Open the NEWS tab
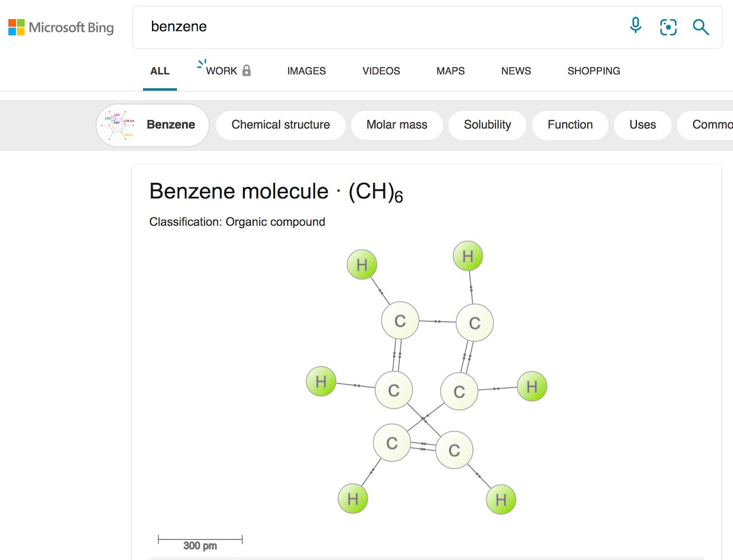This screenshot has width=733, height=560. pyautogui.click(x=515, y=71)
